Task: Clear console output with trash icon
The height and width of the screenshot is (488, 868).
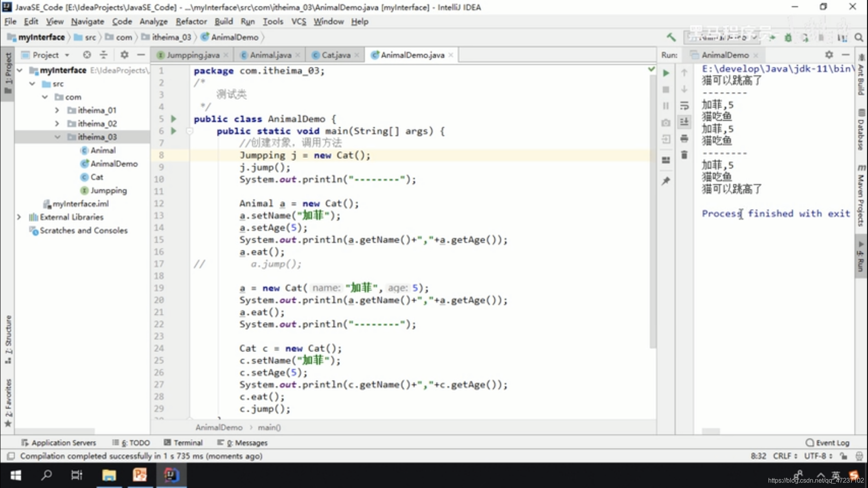Action: (x=684, y=155)
